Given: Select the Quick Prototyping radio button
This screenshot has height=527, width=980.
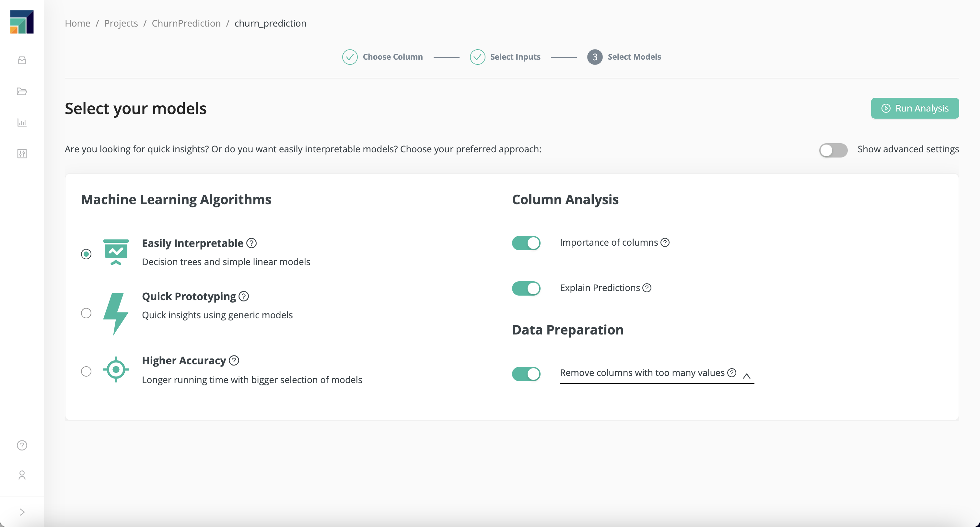Looking at the screenshot, I should [86, 313].
